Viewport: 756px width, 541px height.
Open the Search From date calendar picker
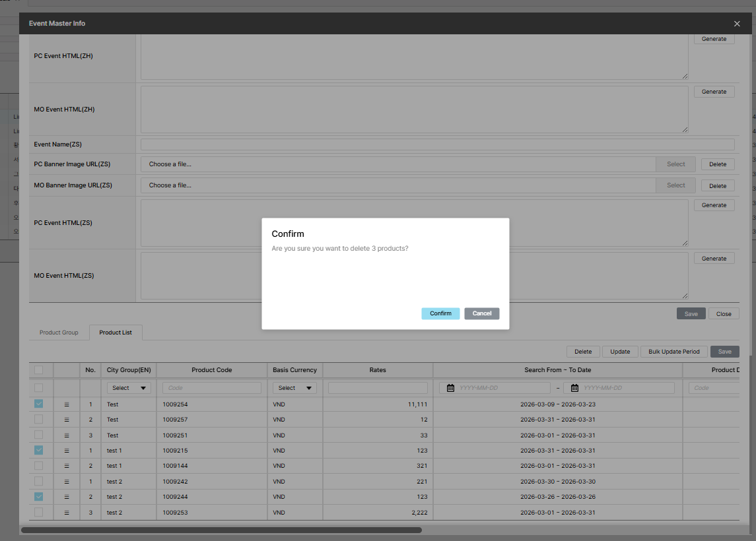pyautogui.click(x=451, y=388)
